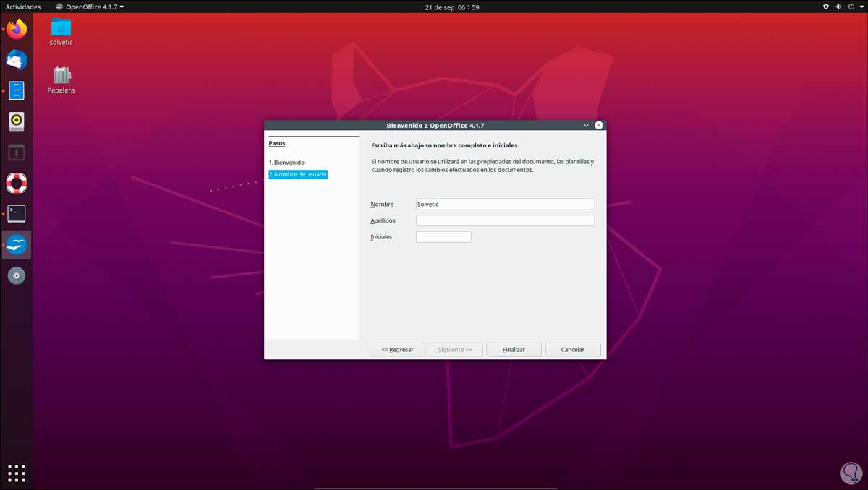The image size is (868, 490).
Task: Open Firefox from the dock
Action: point(17,30)
